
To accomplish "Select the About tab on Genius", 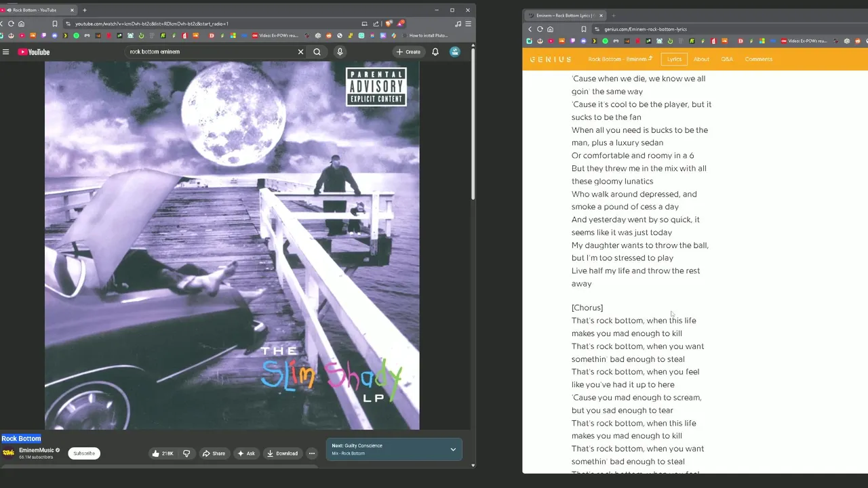I will (x=701, y=59).
